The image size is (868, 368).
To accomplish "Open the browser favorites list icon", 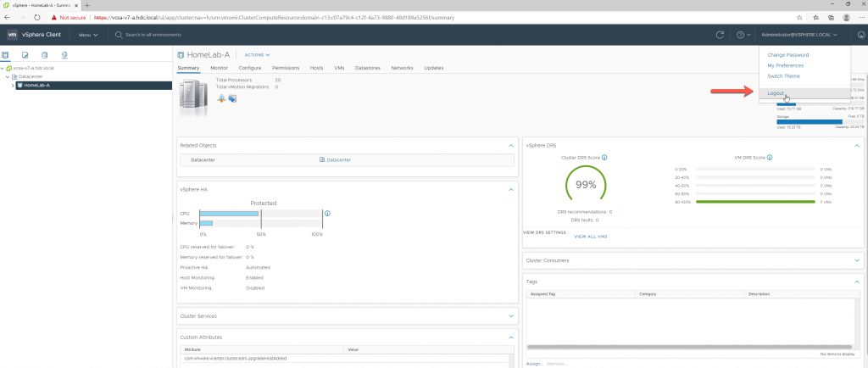I will (x=816, y=17).
